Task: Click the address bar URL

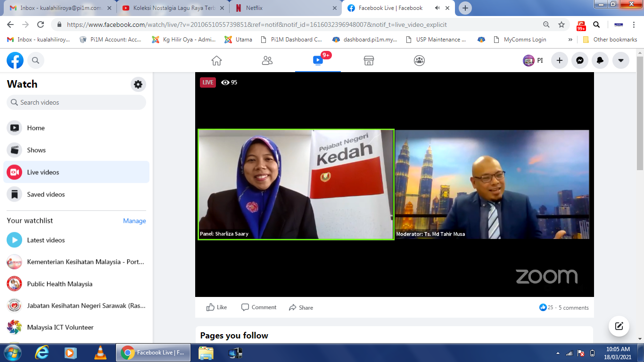Action: click(x=257, y=25)
